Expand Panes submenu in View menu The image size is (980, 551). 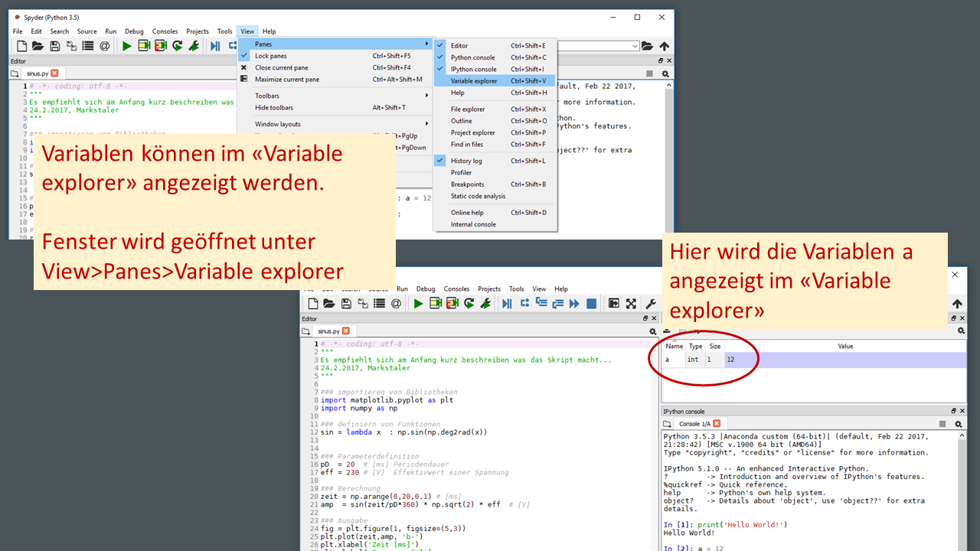coord(335,44)
